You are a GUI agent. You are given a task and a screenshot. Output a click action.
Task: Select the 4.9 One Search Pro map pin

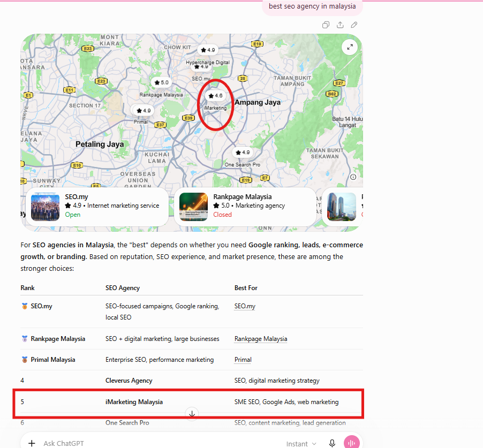(243, 153)
